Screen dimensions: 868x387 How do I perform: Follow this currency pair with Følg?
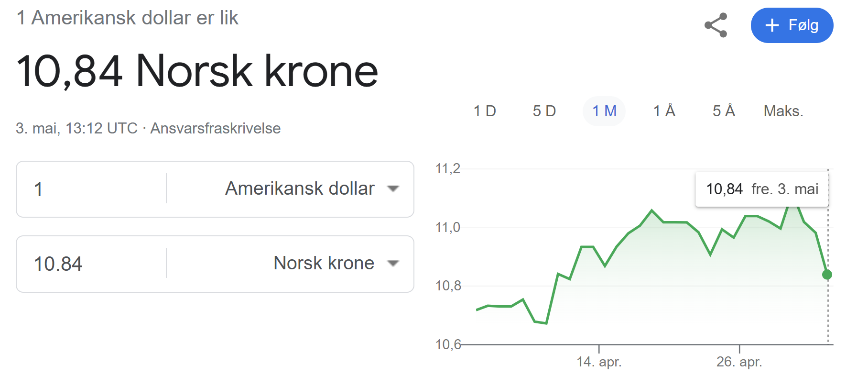point(792,25)
